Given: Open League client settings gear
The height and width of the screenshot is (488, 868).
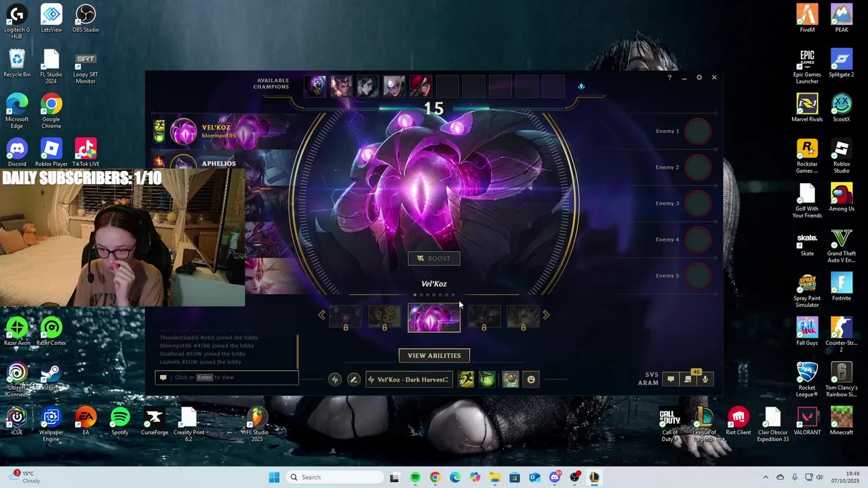Looking at the screenshot, I should (699, 78).
